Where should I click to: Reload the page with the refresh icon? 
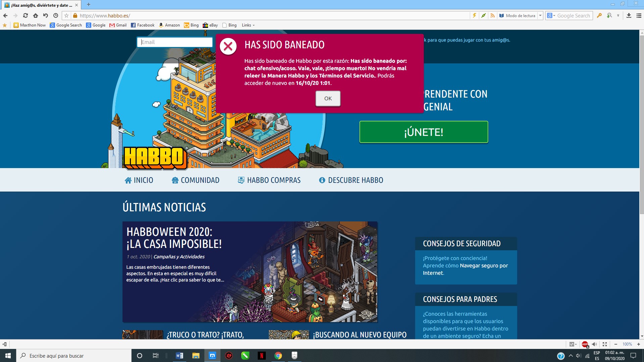tap(26, 15)
